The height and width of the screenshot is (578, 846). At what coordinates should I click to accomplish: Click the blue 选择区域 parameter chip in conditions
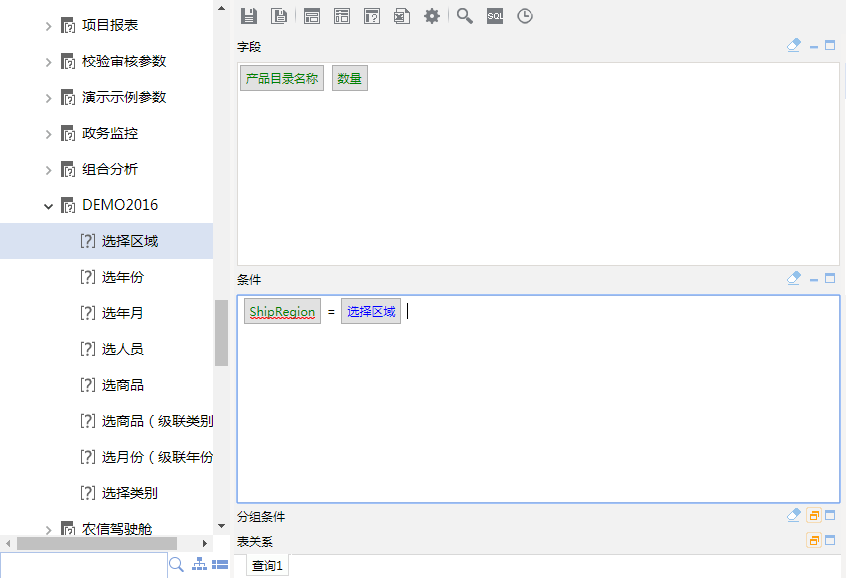[371, 311]
